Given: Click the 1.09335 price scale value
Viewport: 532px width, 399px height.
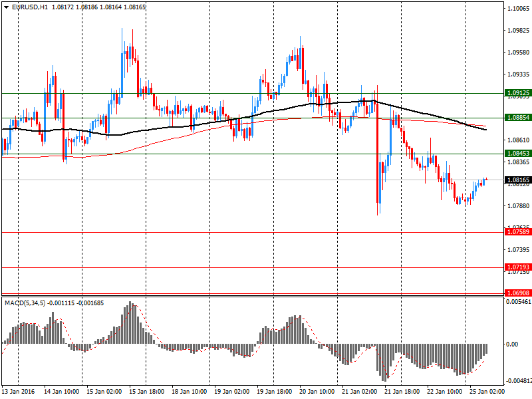Looking at the screenshot, I should [x=519, y=74].
